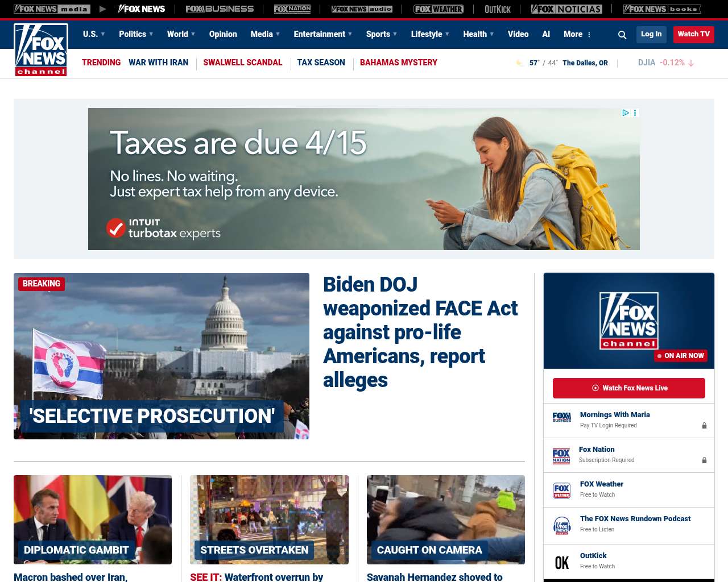Open Mornings With Maria stream link
This screenshot has width=728, height=582.
point(615,415)
